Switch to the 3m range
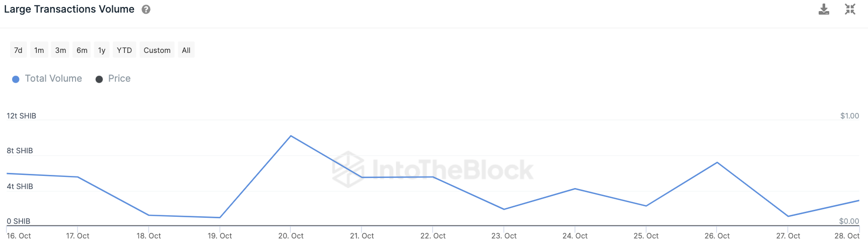The width and height of the screenshot is (868, 244). tap(60, 50)
